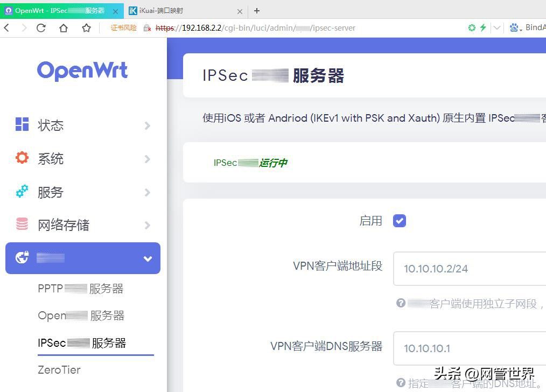The width and height of the screenshot is (546, 392).
Task: Open the 服务 menu
Action: [x=83, y=192]
